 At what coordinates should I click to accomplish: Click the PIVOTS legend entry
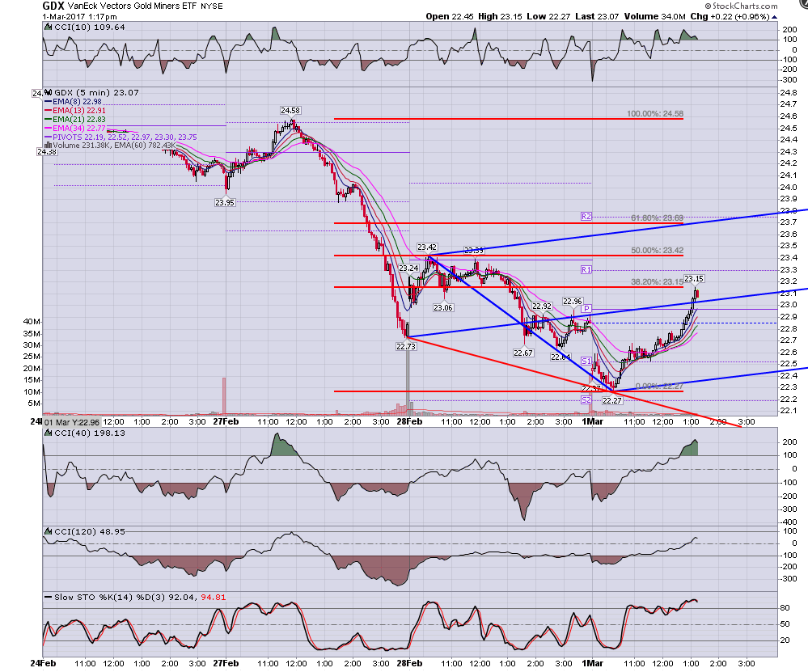pyautogui.click(x=125, y=137)
